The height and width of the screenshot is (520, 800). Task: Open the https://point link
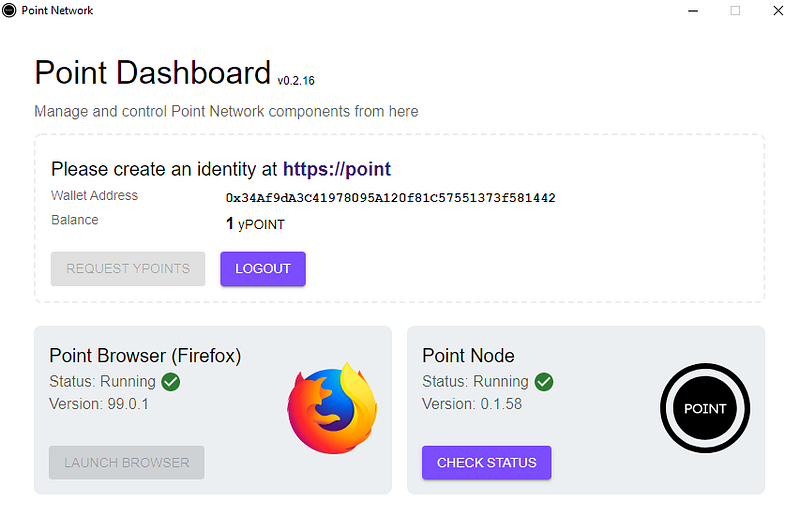(337, 169)
